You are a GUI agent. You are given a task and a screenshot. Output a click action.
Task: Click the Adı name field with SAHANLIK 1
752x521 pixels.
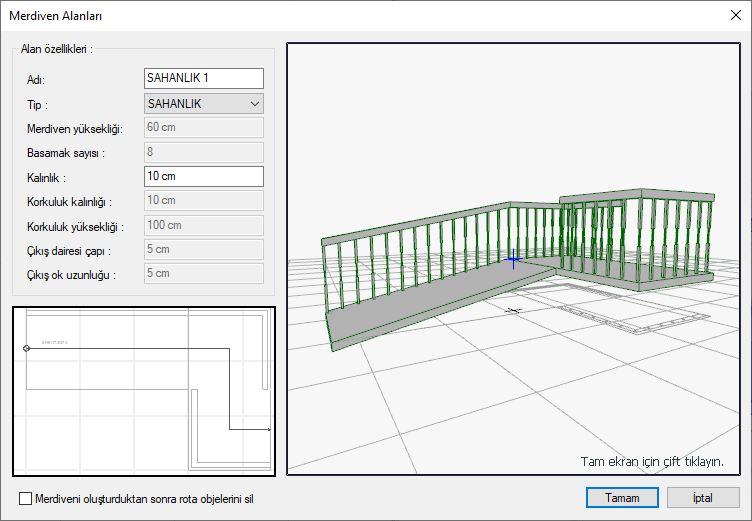[x=203, y=78]
